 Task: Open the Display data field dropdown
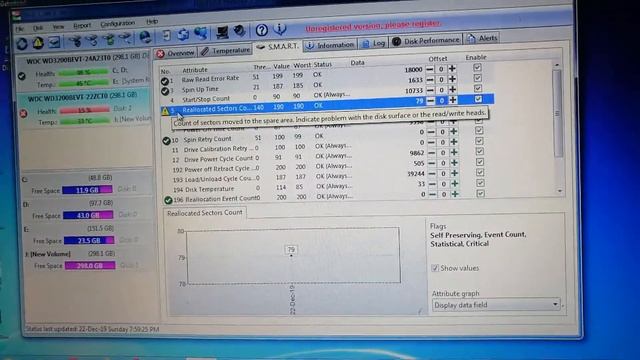(496, 304)
